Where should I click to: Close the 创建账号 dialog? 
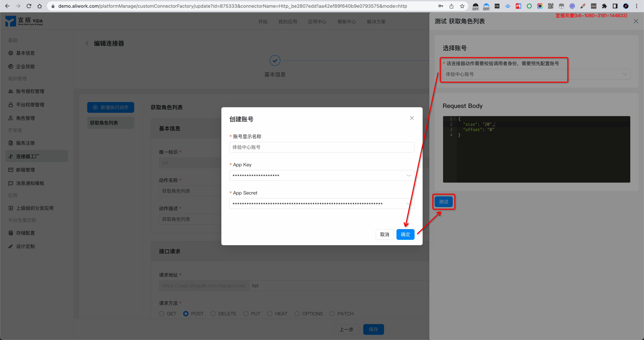coord(412,118)
